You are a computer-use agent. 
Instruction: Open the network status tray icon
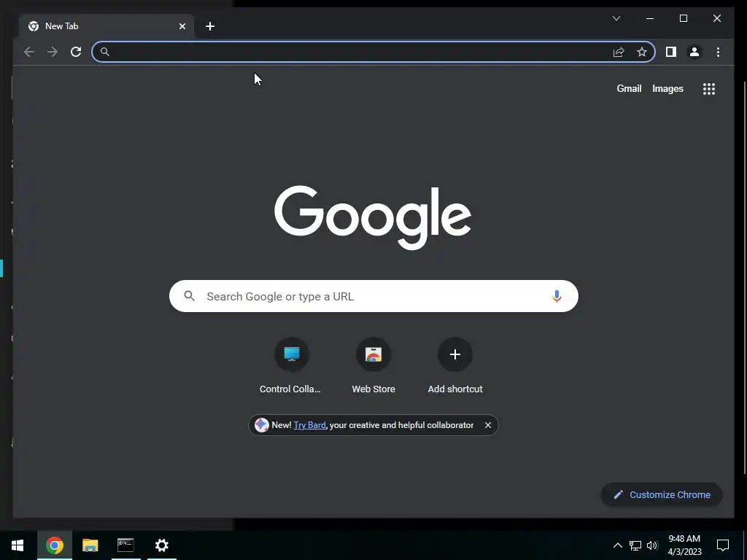coord(635,545)
